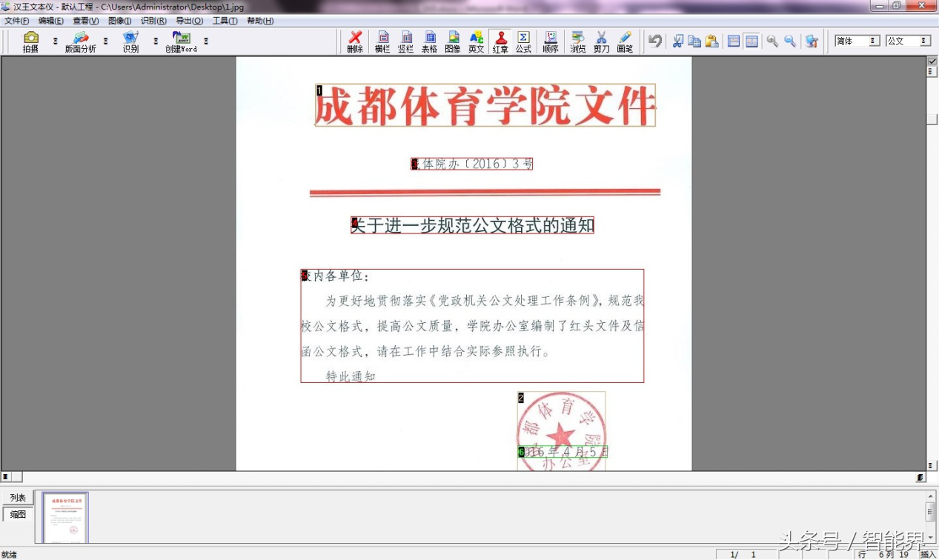Viewport: 939px width, 560px height.
Task: Select the 横栏 horizontal column tool
Action: (x=382, y=41)
